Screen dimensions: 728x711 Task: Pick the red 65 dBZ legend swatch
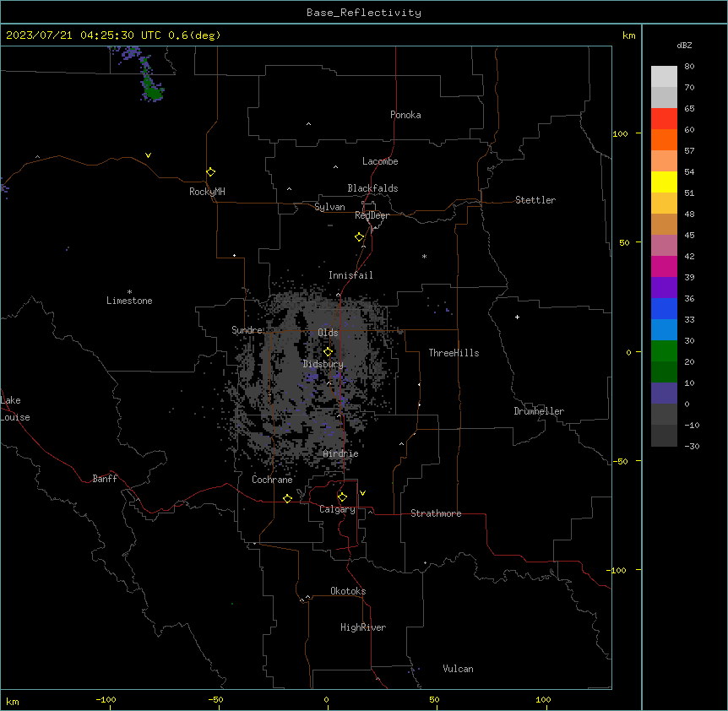tap(664, 118)
